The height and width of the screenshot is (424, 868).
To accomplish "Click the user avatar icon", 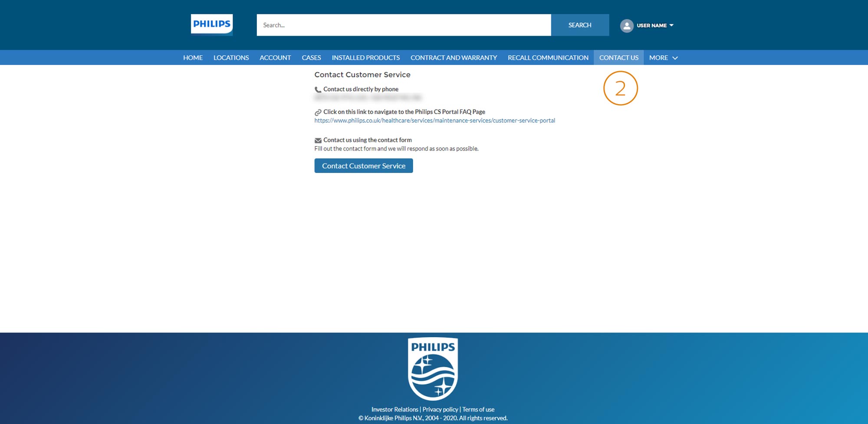I will (626, 26).
